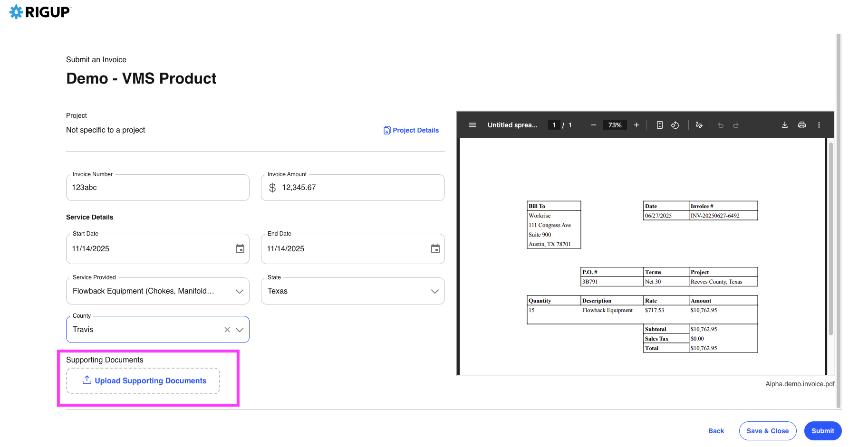The height and width of the screenshot is (447, 868).
Task: Click the Invoice Number field
Action: 158,188
